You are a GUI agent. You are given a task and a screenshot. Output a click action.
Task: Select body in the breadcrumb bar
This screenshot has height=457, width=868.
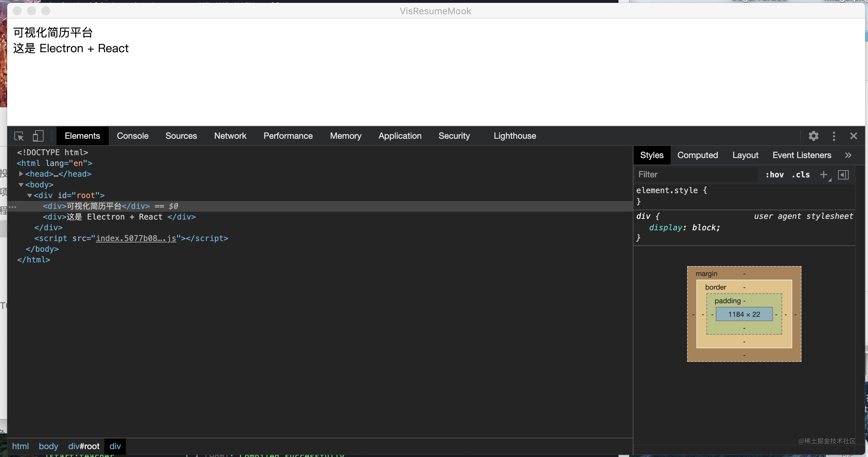(48, 446)
